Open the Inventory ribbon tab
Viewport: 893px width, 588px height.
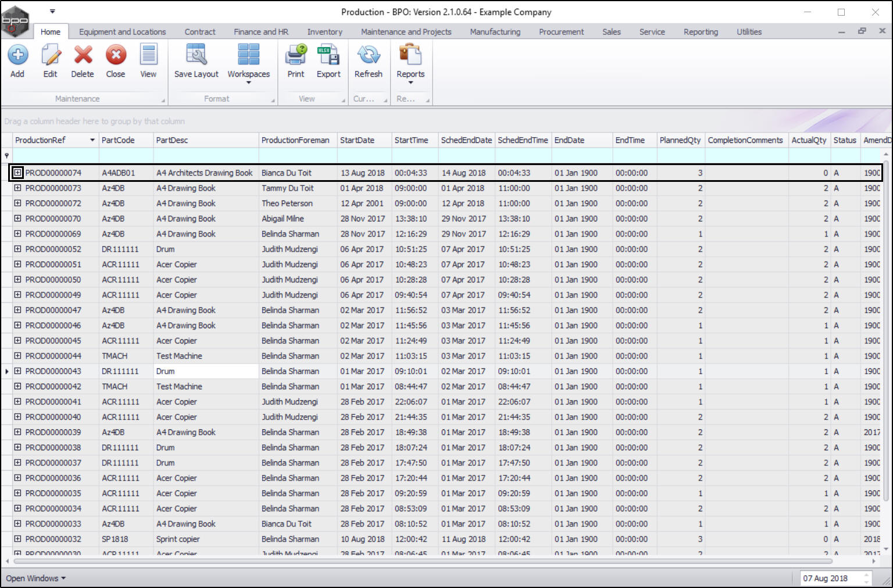click(x=324, y=32)
